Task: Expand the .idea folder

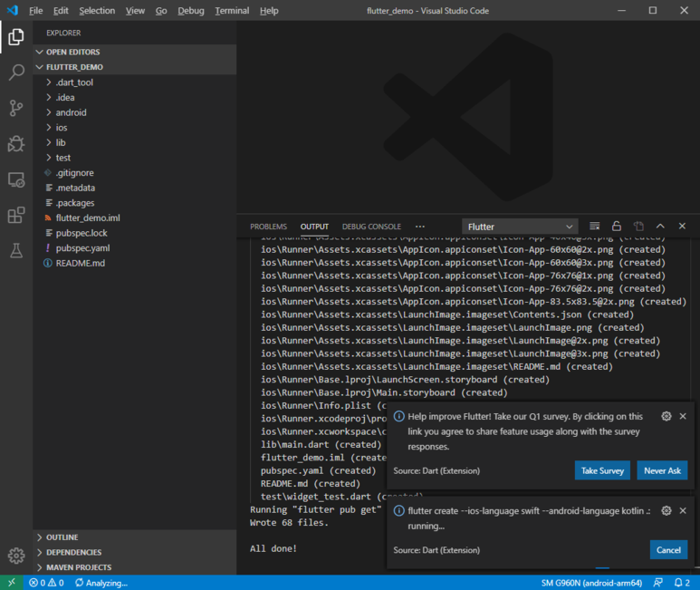Action: coord(135,97)
